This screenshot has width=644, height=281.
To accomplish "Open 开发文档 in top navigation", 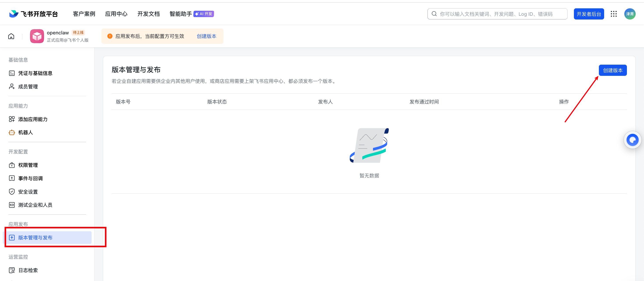I will [149, 14].
